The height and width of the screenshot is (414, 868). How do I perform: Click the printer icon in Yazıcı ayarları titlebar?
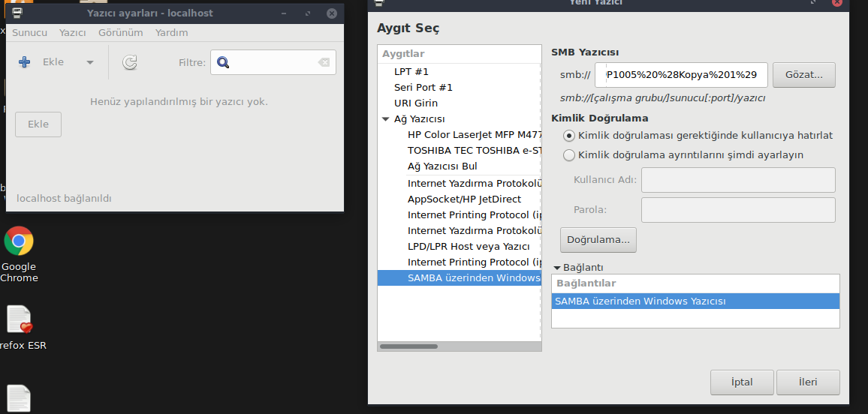click(17, 13)
